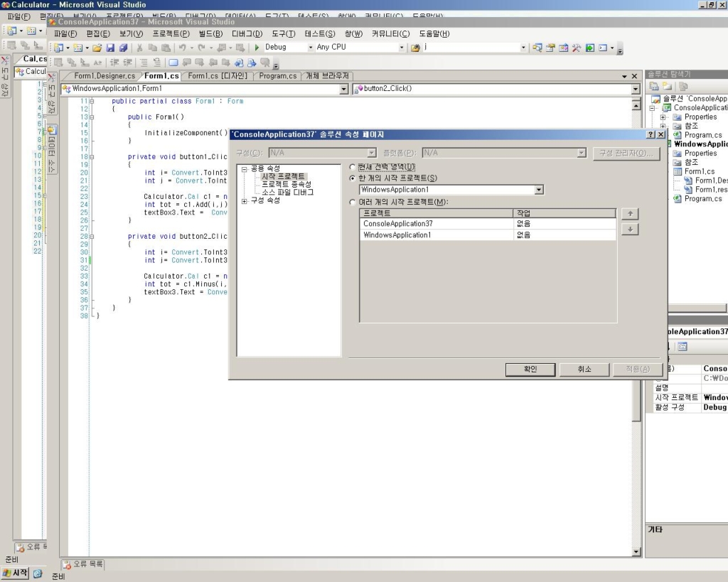The height and width of the screenshot is (582, 728).
Task: Select the 여러 개의 시작 프로젝트 radio button
Action: [x=353, y=202]
